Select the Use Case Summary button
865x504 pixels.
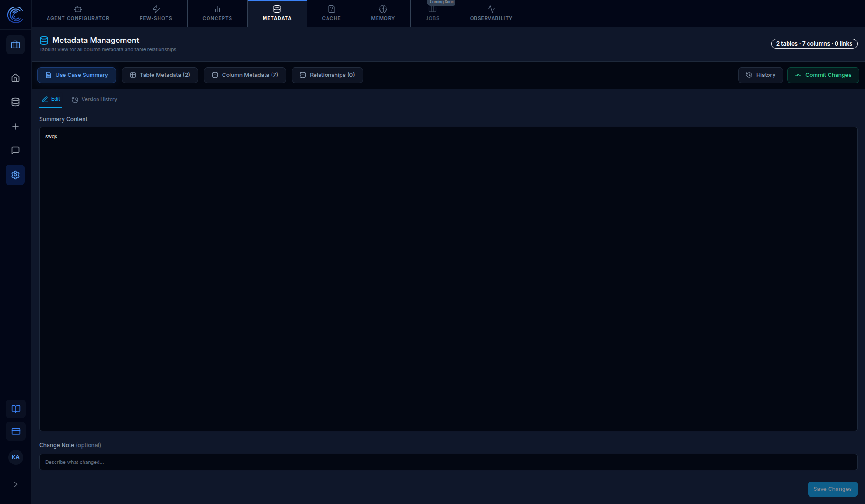click(x=77, y=75)
